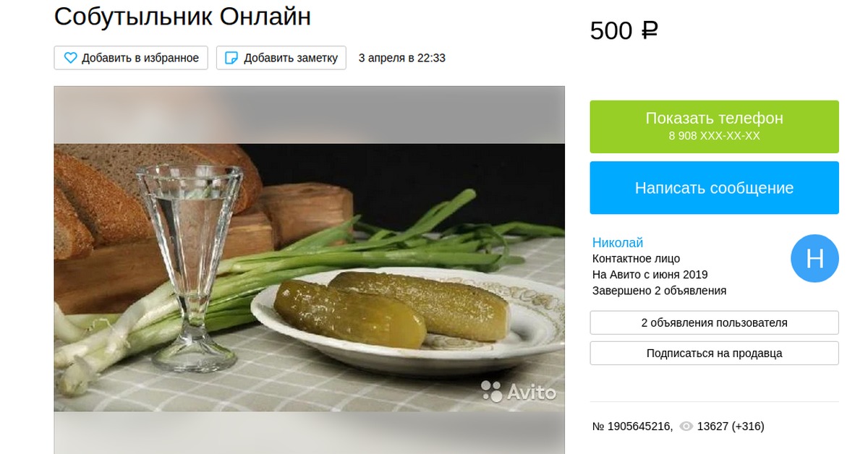Viewport: 868px width, 454px height.
Task: Open seller avatar circle with letter Н
Action: [x=814, y=258]
